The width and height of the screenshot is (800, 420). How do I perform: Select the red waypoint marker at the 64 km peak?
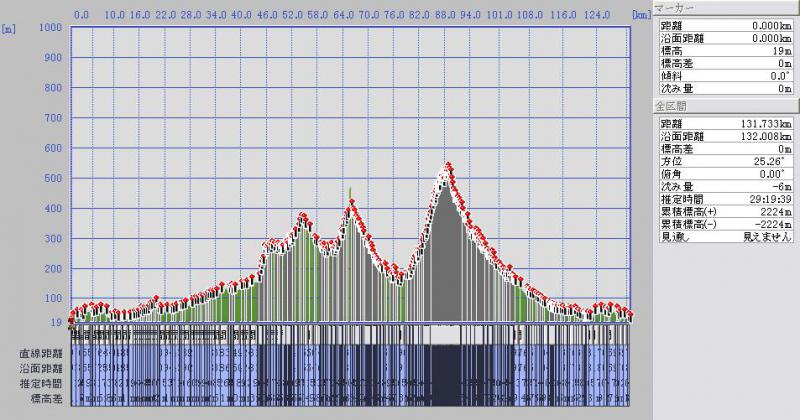click(350, 204)
